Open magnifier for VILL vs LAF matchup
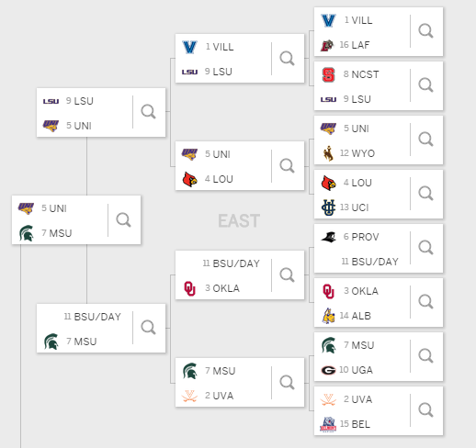 pyautogui.click(x=425, y=31)
